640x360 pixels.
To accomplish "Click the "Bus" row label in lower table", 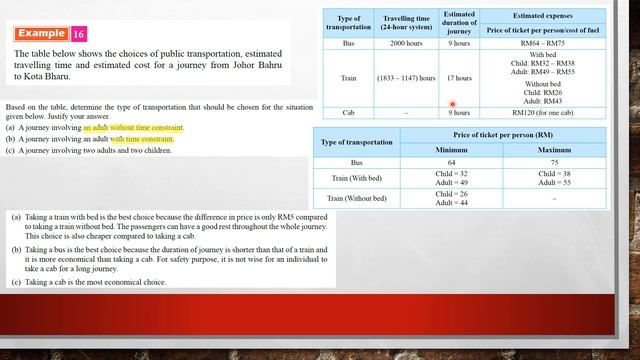I will pos(357,162).
